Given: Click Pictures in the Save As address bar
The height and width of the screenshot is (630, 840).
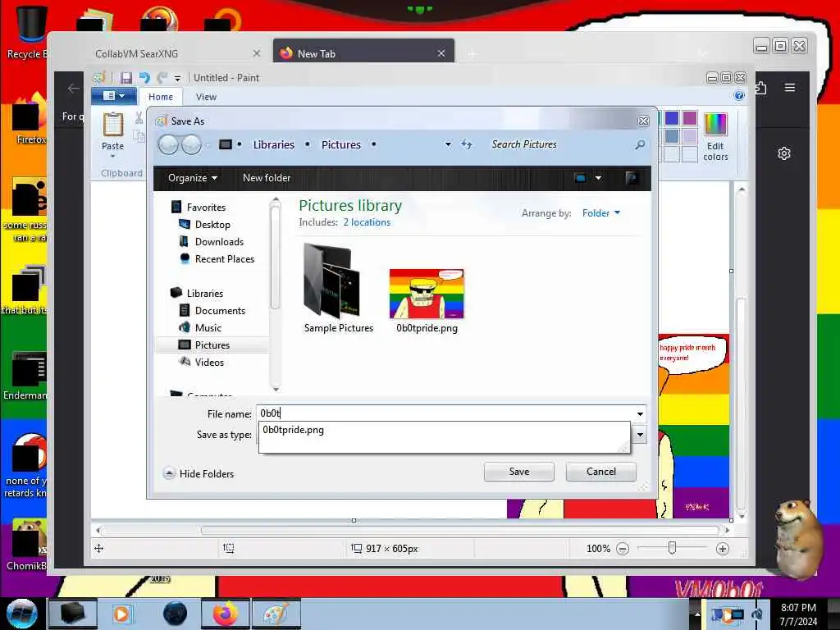Looking at the screenshot, I should click(340, 144).
